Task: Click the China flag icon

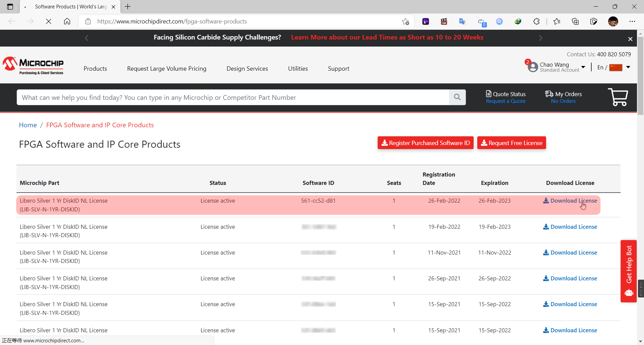Action: (x=616, y=67)
